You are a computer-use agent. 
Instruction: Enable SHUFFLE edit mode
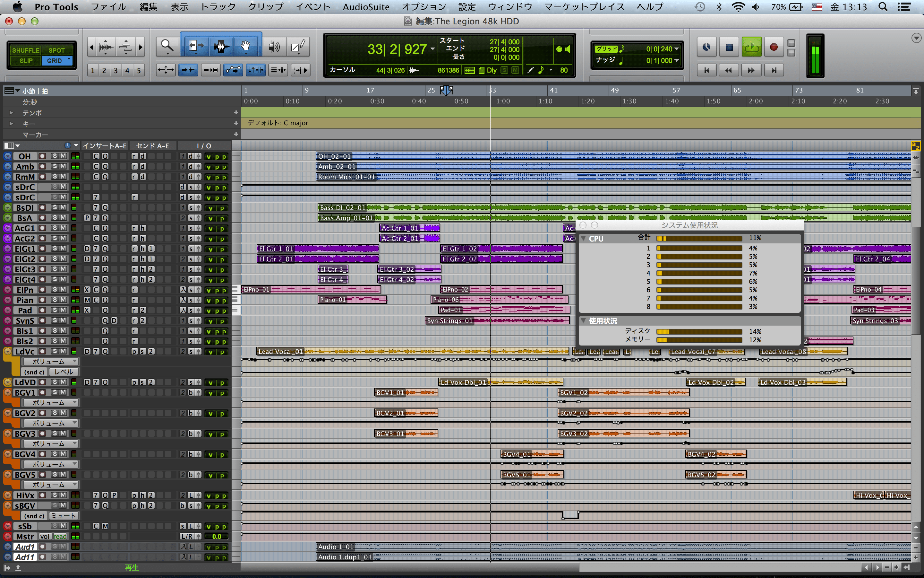click(26, 50)
